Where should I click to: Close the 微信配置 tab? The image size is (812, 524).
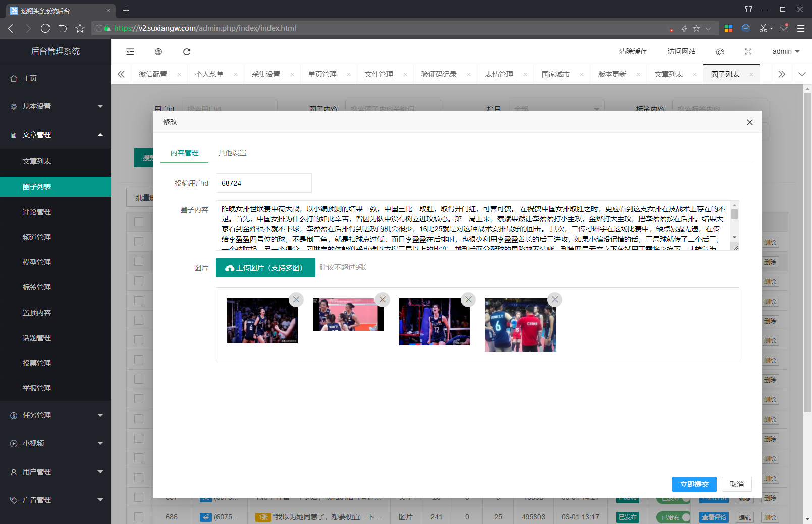[179, 74]
